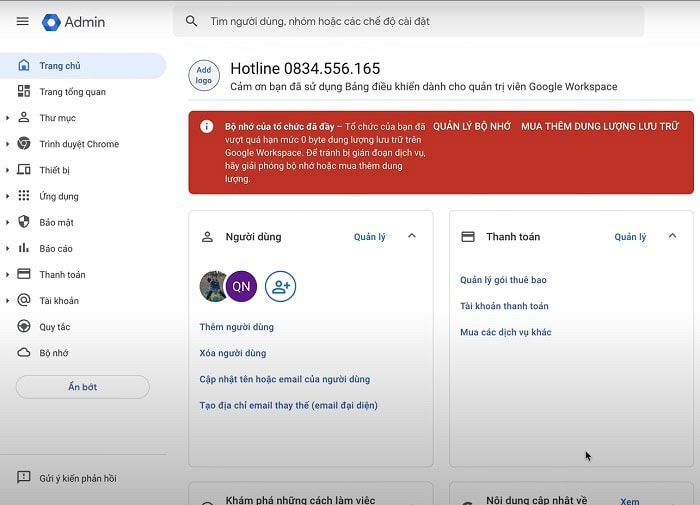Click the Ẩn bớt button
The width and height of the screenshot is (700, 505).
tap(83, 387)
